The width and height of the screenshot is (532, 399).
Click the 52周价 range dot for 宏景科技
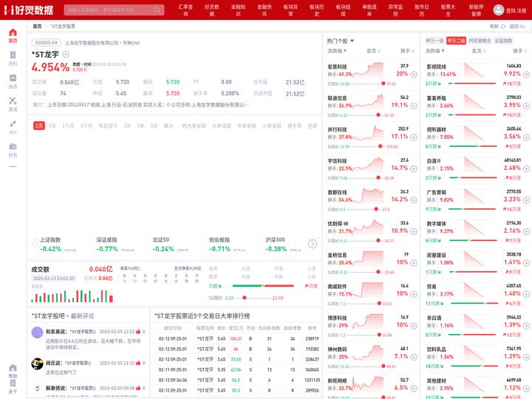383,83
